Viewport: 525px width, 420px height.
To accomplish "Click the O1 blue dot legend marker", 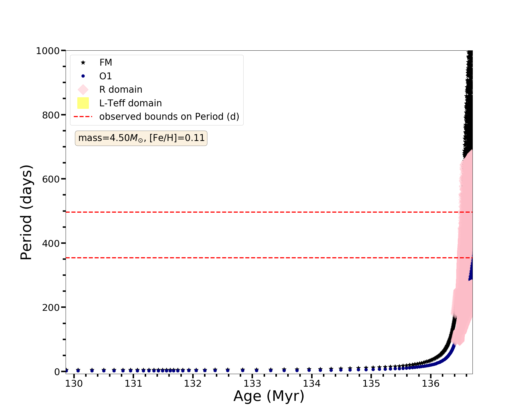I will tap(83, 76).
